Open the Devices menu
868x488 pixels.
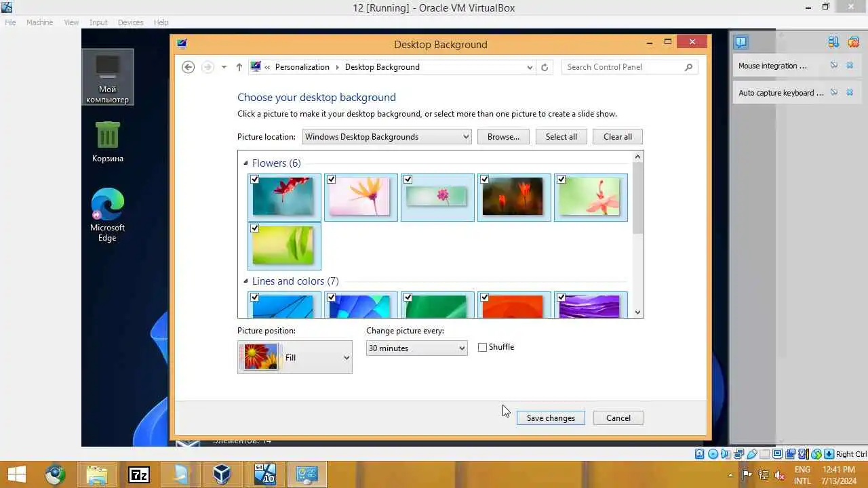click(130, 22)
